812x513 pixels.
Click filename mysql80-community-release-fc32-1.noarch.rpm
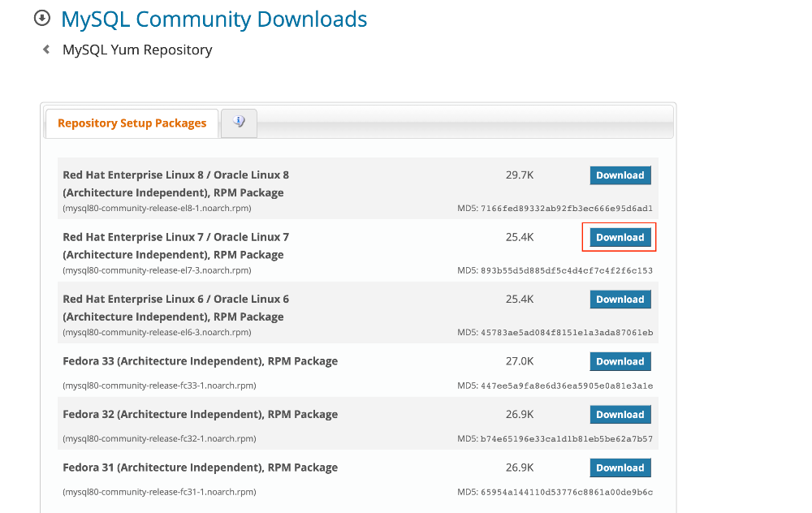(x=159, y=438)
